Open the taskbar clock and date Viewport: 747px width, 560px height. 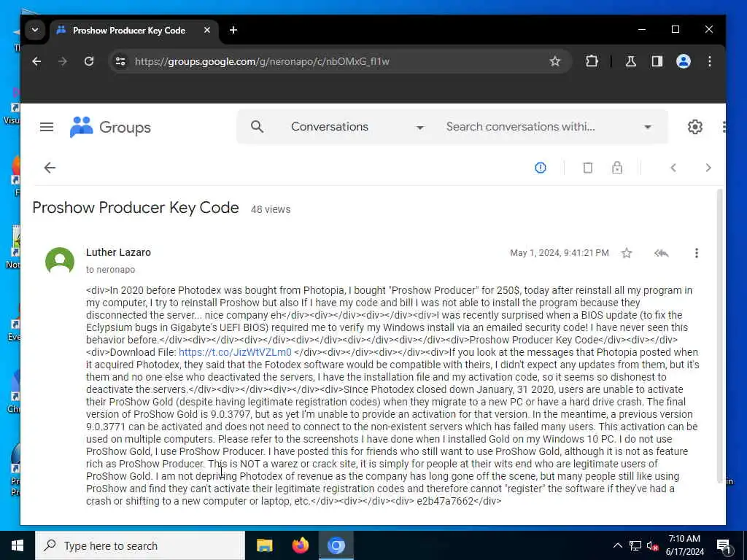[684, 545]
